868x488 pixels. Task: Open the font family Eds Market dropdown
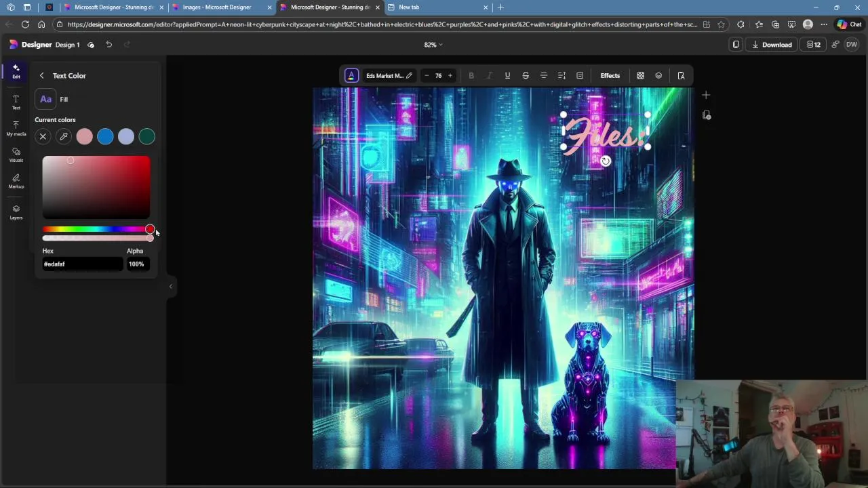(x=389, y=76)
